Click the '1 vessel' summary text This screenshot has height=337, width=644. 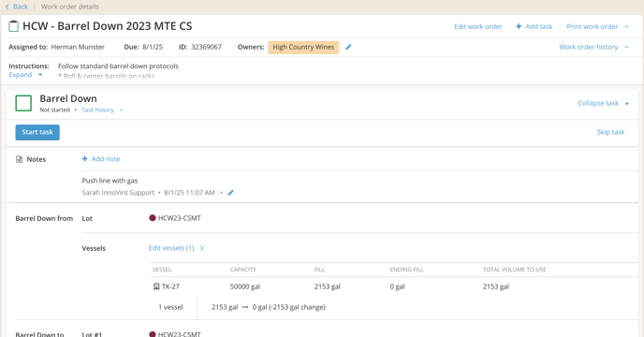click(170, 307)
